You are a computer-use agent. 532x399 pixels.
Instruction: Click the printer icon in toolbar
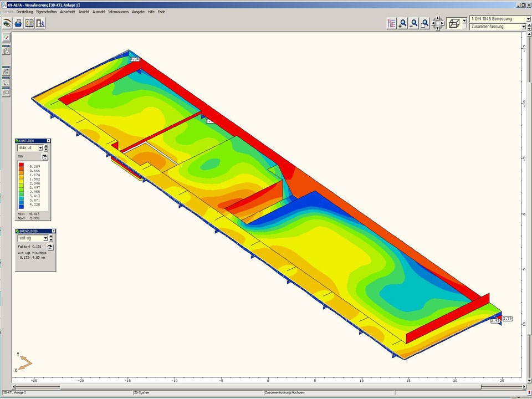click(x=18, y=23)
